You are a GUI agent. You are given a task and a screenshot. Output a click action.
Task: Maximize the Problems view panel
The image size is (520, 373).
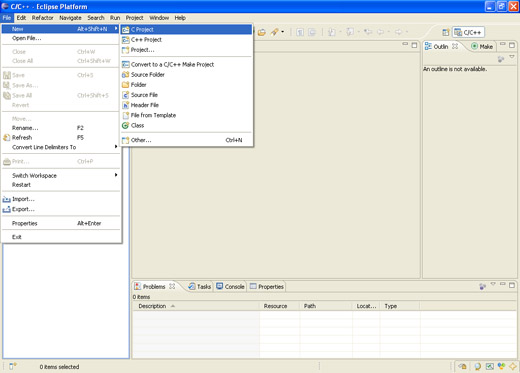(512, 285)
